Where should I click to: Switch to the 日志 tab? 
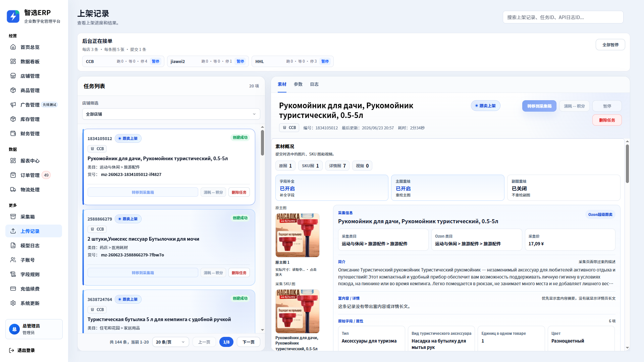click(314, 84)
